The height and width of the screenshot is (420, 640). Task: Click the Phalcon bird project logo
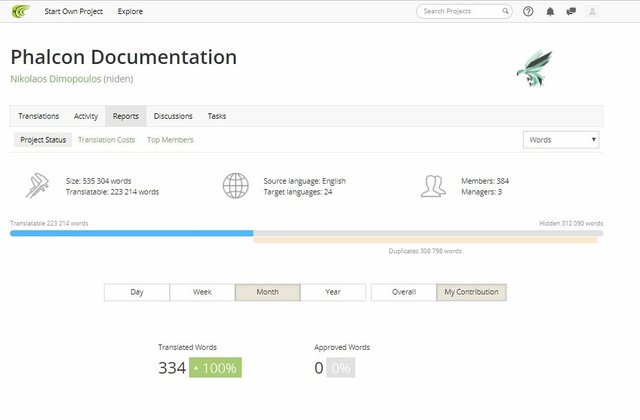click(535, 68)
